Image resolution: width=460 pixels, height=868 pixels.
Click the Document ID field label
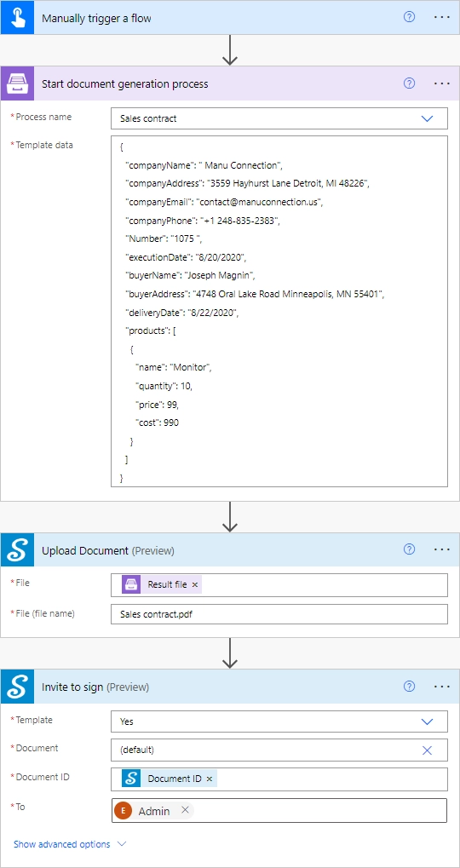coord(43,777)
